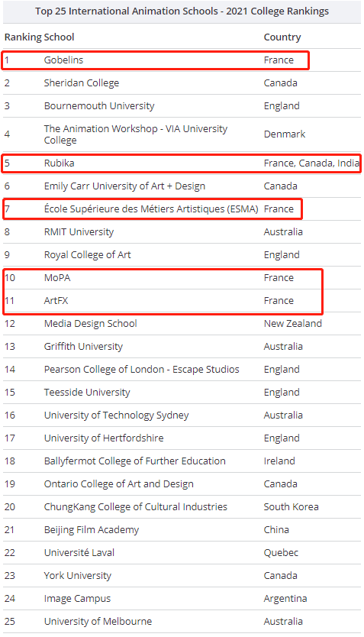Viewport: 364px width, 637px height.
Task: Select University of Technology Sydney
Action: coord(117,416)
